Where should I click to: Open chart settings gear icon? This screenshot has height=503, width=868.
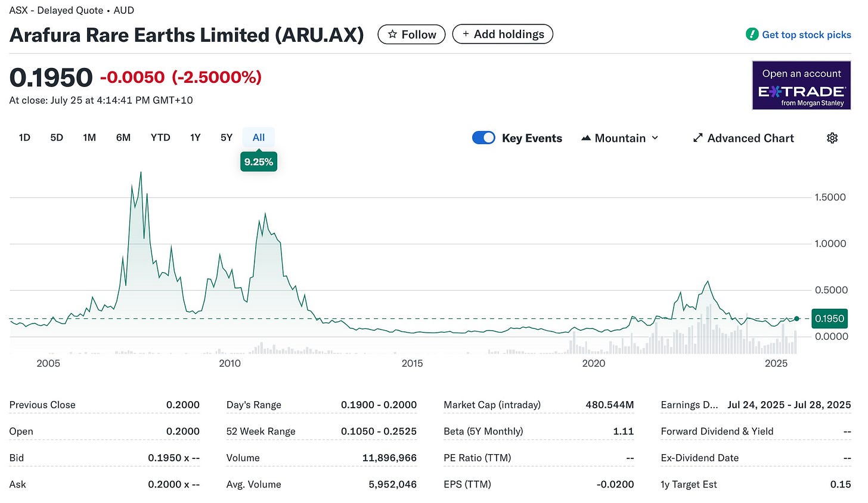832,138
